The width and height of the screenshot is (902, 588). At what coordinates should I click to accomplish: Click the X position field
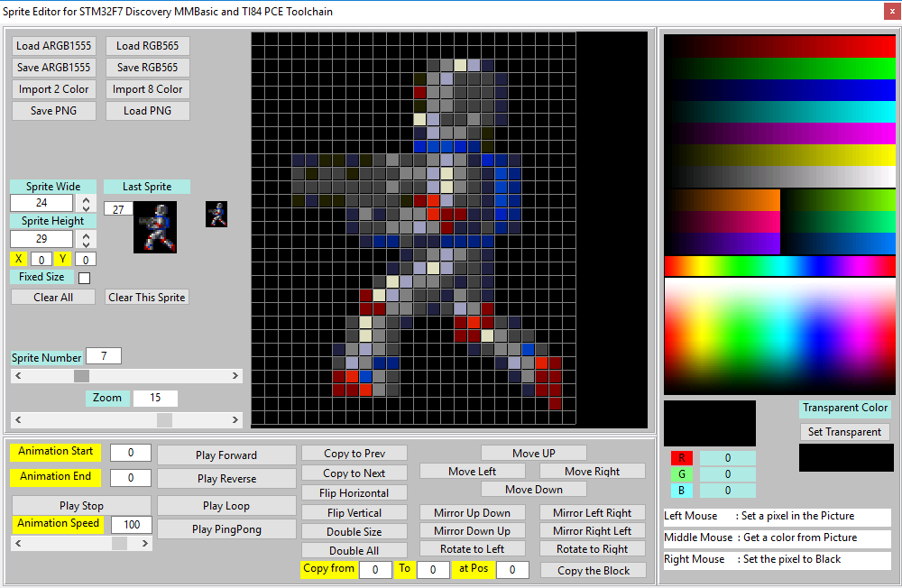(41, 260)
